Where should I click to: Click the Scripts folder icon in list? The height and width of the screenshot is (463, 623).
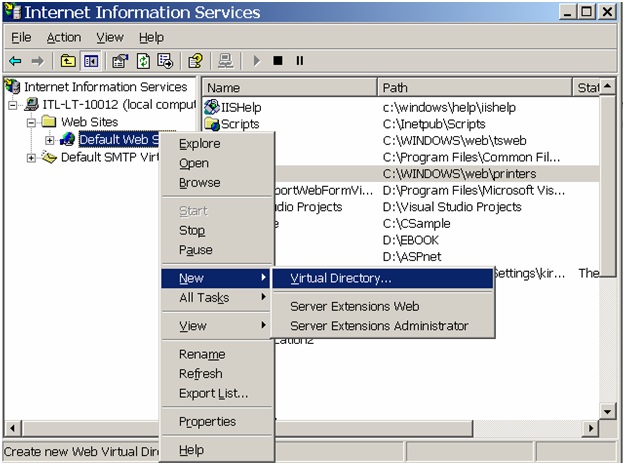coord(212,124)
